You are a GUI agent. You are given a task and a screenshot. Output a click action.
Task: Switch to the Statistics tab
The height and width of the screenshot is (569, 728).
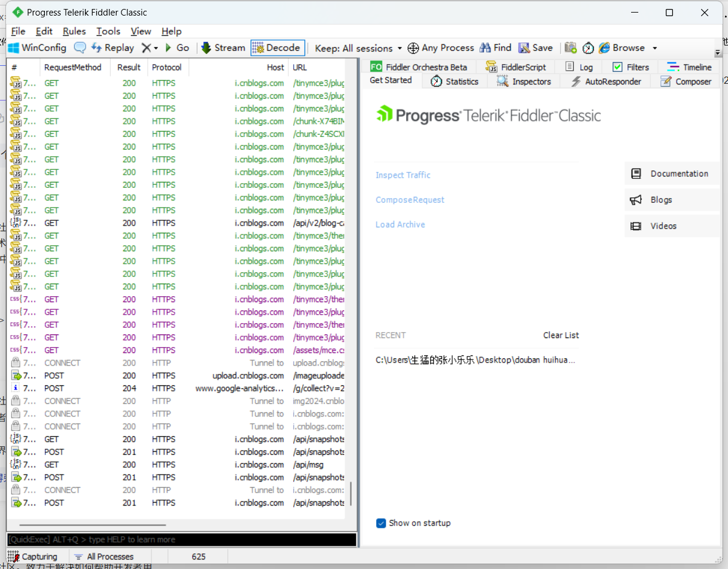pyautogui.click(x=455, y=81)
